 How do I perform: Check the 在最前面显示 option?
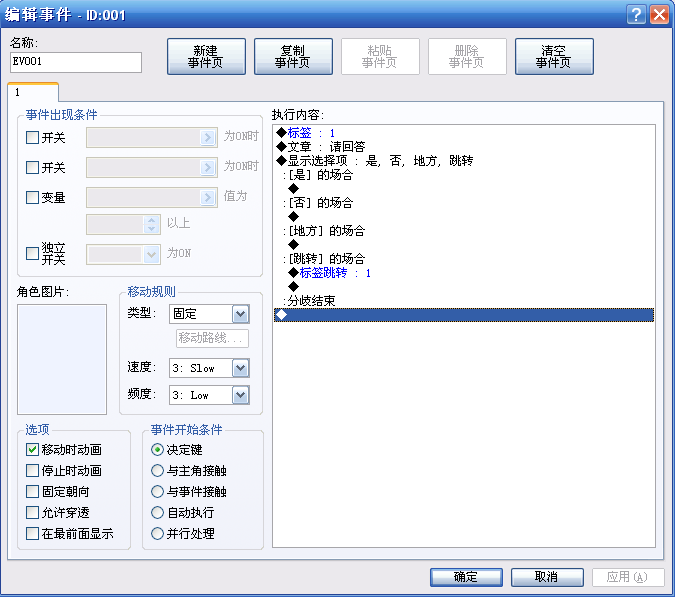pyautogui.click(x=32, y=534)
